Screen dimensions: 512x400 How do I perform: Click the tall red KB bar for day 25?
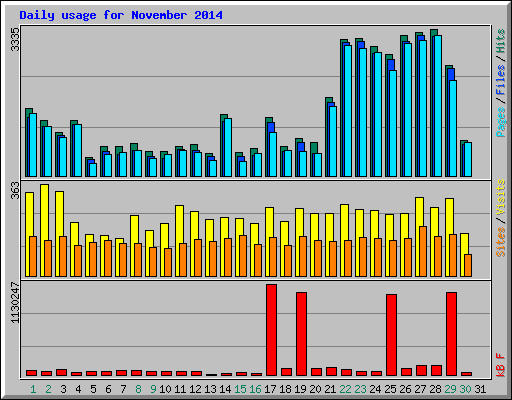point(391,335)
